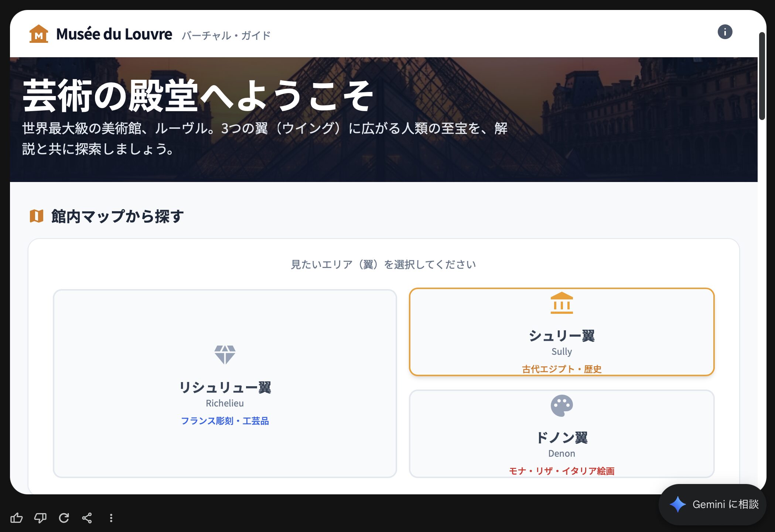Select the シュリー翼 title text

click(561, 336)
